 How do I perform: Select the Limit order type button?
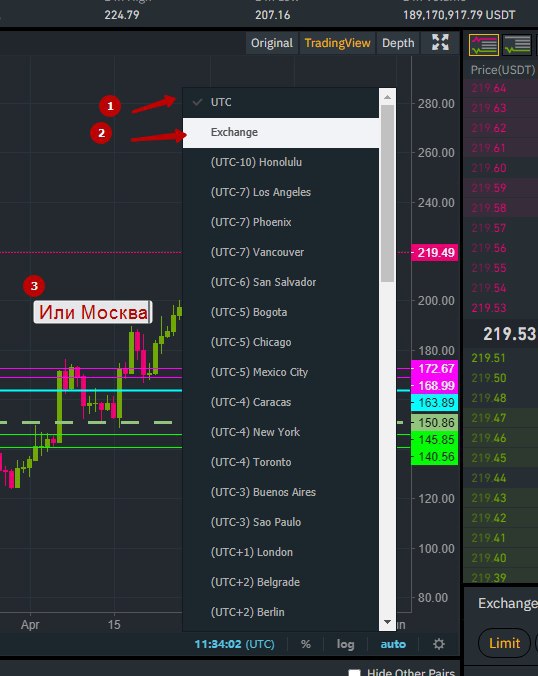[504, 643]
